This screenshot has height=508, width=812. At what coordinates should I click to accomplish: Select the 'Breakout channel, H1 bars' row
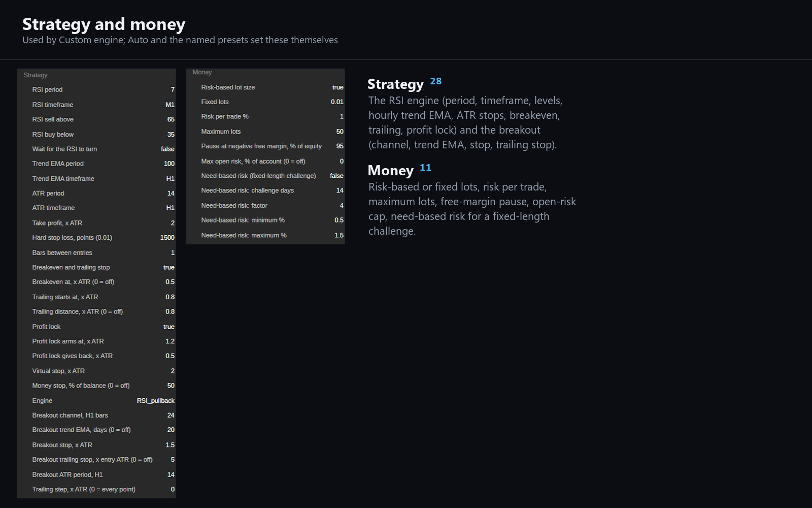pos(96,416)
